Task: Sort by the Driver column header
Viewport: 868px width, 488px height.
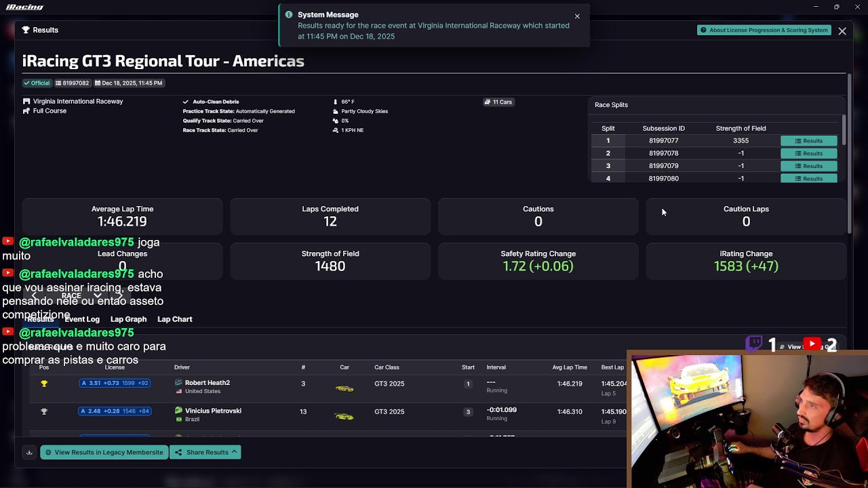Action: point(182,367)
